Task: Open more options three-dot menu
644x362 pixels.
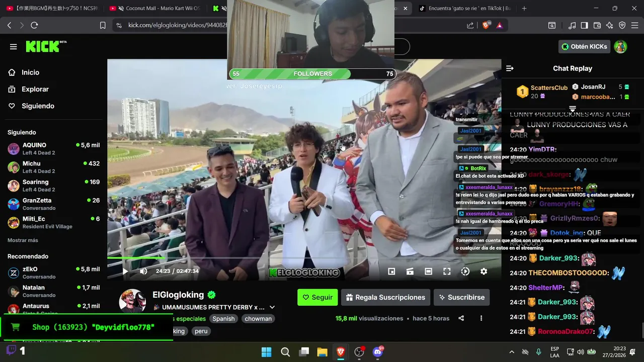Action: tap(481, 318)
